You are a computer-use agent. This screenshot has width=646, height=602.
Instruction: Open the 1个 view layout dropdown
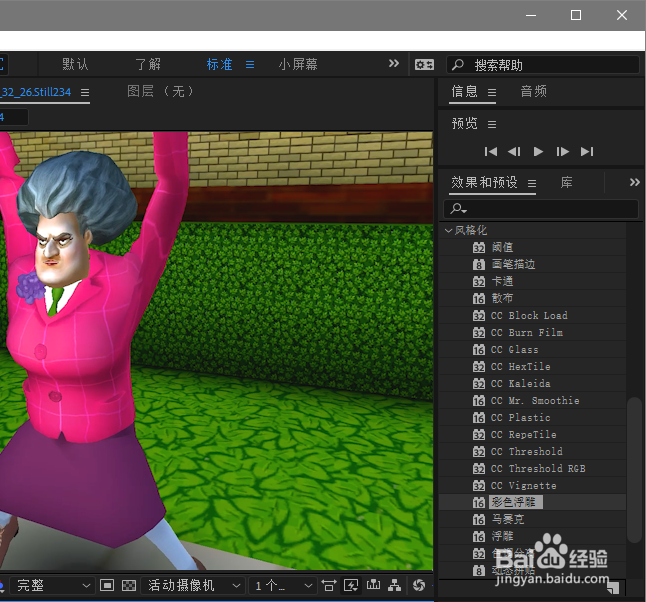pyautogui.click(x=283, y=585)
